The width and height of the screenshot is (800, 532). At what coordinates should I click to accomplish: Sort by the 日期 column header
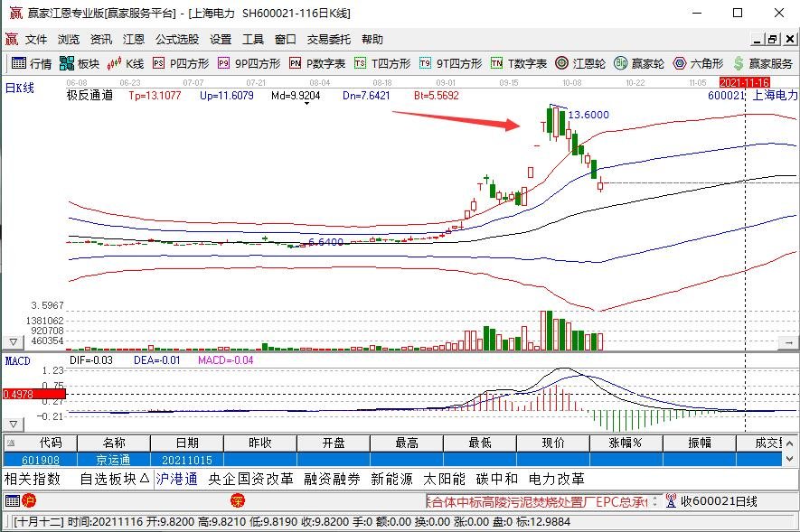click(x=187, y=443)
